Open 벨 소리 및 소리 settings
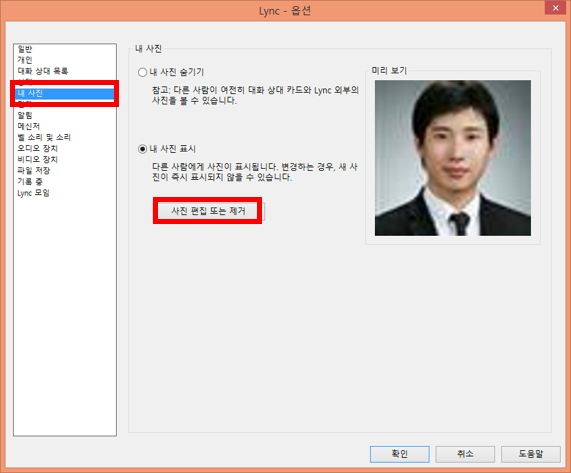This screenshot has width=571, height=473. [44, 137]
